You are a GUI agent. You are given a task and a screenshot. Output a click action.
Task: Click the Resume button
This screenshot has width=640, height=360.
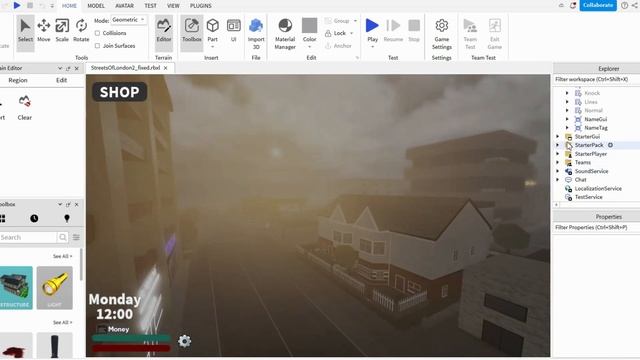pos(393,31)
